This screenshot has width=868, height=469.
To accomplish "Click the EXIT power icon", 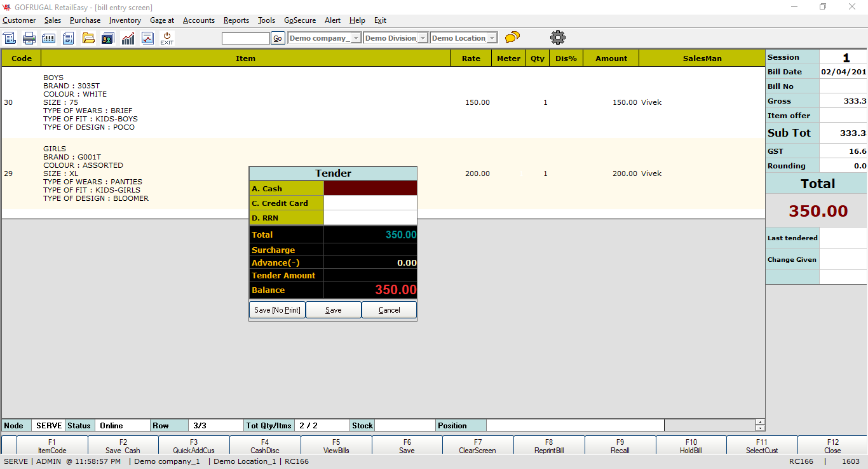I will click(166, 38).
